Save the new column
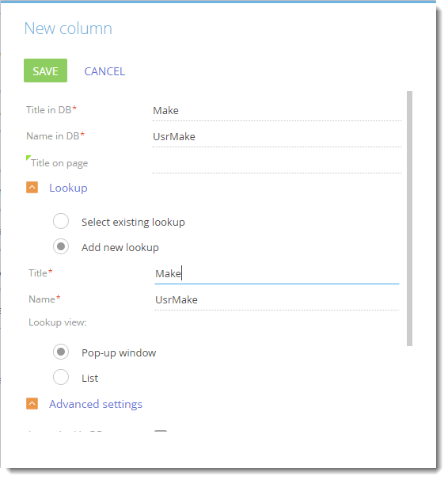448x480 pixels. click(x=46, y=70)
